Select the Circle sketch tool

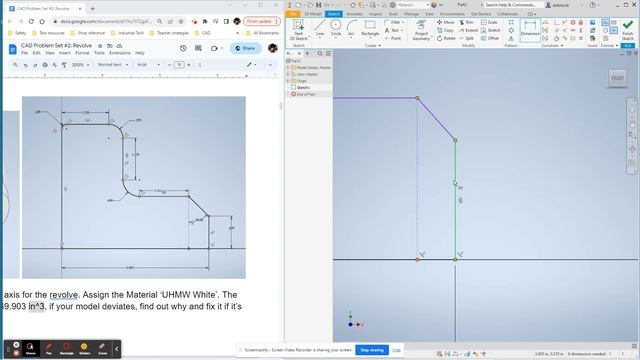point(336,28)
